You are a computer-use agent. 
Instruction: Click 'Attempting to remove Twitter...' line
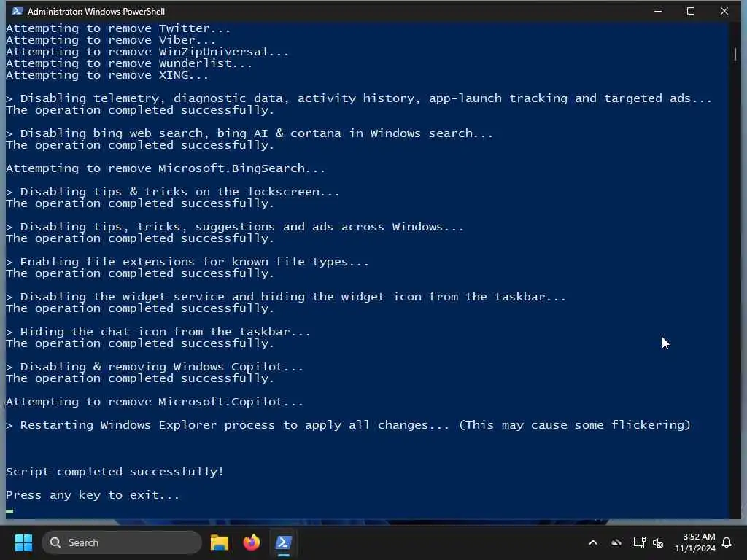(x=118, y=28)
